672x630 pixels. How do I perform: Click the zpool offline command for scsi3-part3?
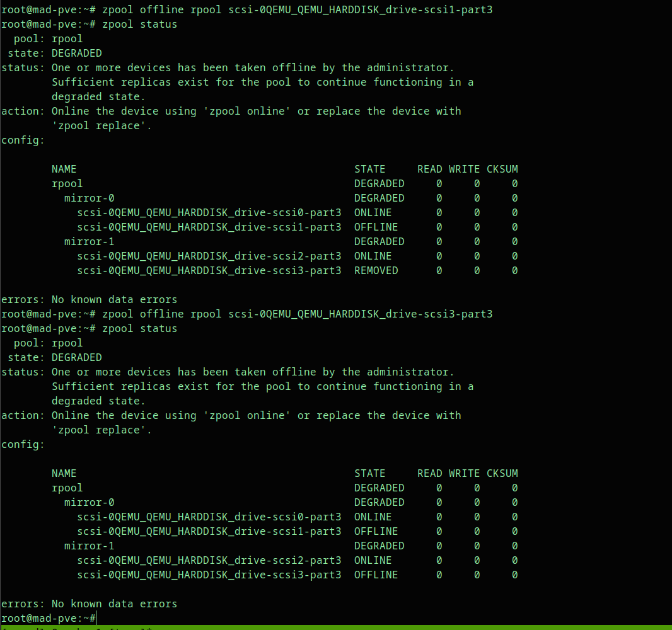[x=298, y=314]
